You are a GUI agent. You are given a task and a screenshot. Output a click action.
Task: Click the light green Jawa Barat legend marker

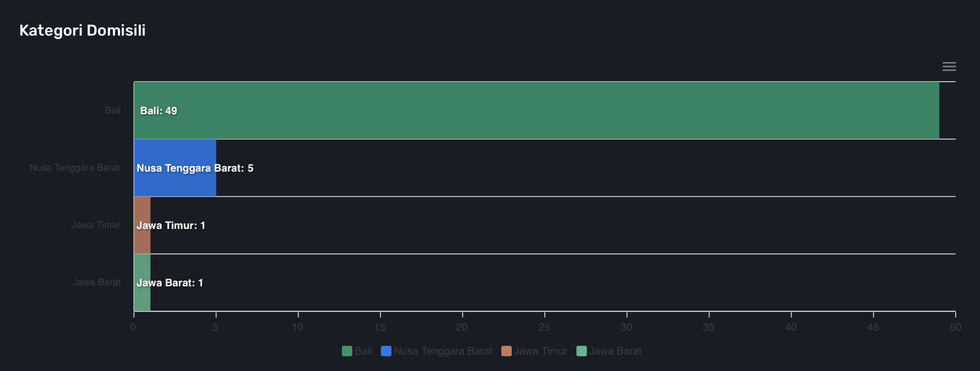(x=581, y=351)
